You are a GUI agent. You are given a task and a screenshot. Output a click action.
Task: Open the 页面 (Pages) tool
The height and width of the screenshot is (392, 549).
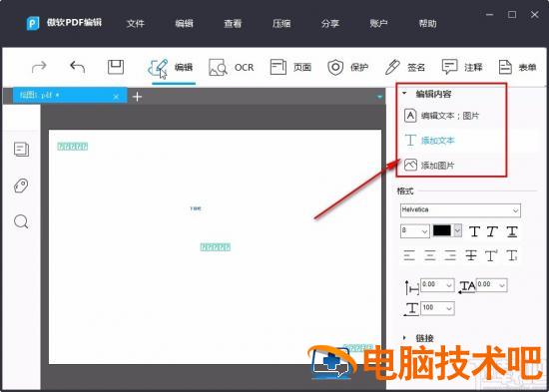290,67
